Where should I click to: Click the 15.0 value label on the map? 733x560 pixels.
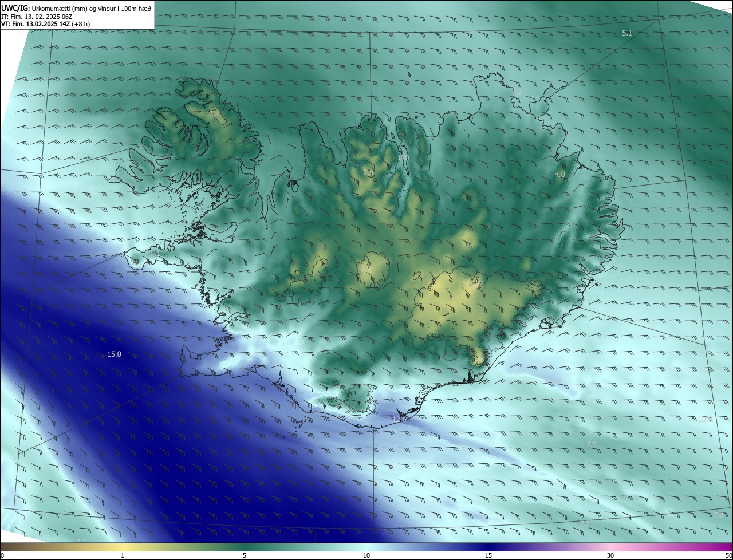pyautogui.click(x=114, y=354)
